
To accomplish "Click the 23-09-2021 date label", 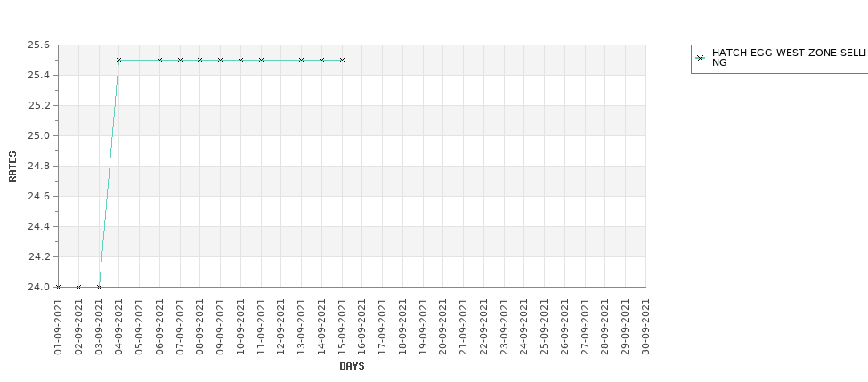I will coord(504,327).
